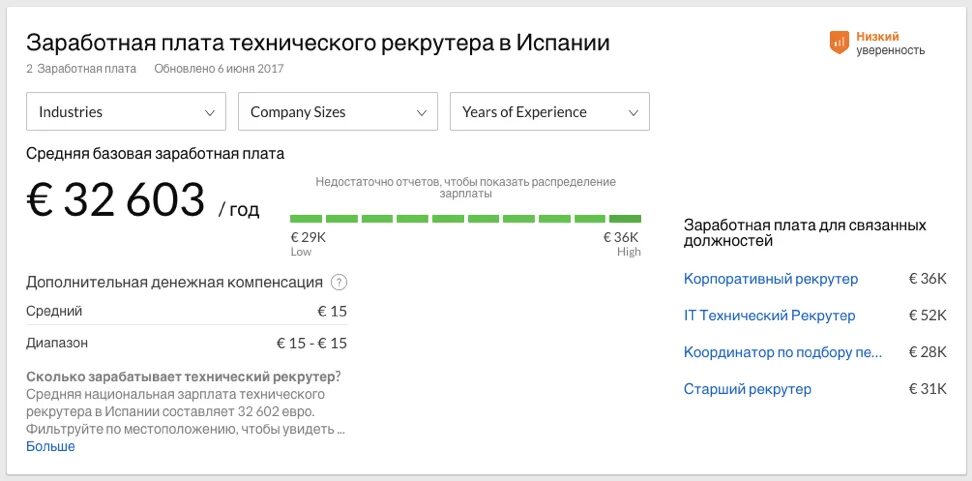Click the High € 36K range label
Image resolution: width=972 pixels, height=481 pixels.
[x=621, y=243]
